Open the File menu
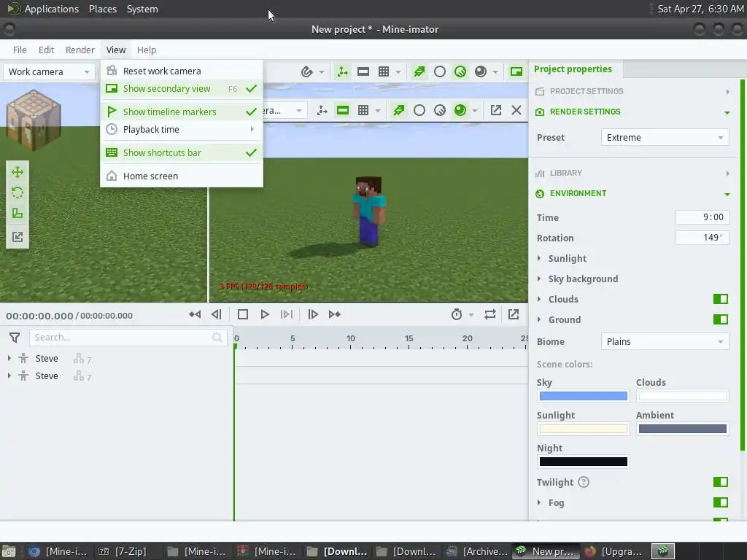 click(x=20, y=50)
